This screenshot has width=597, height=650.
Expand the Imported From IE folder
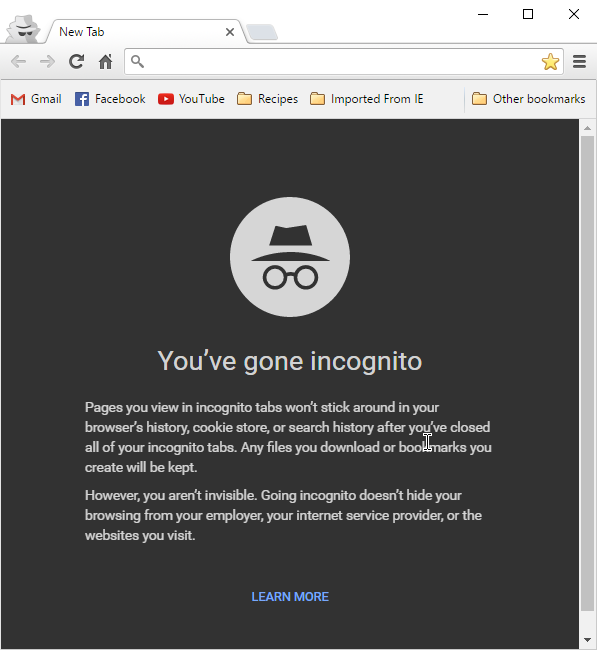[x=366, y=99]
